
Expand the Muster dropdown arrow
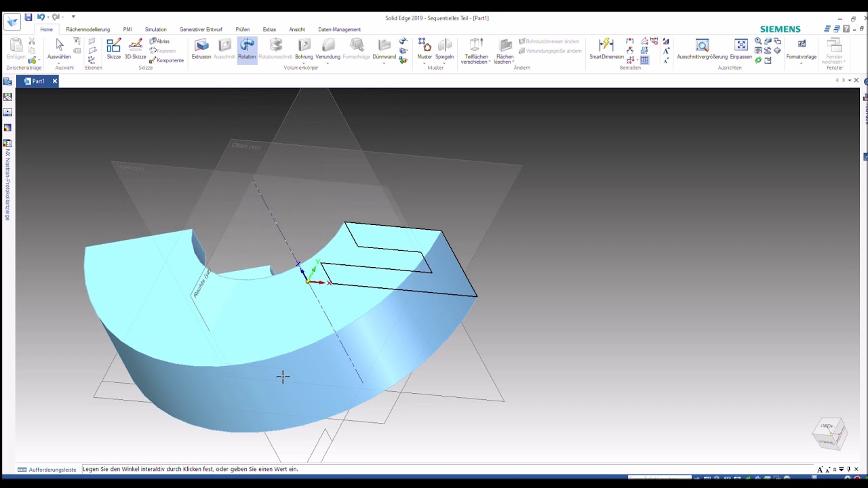tap(425, 62)
